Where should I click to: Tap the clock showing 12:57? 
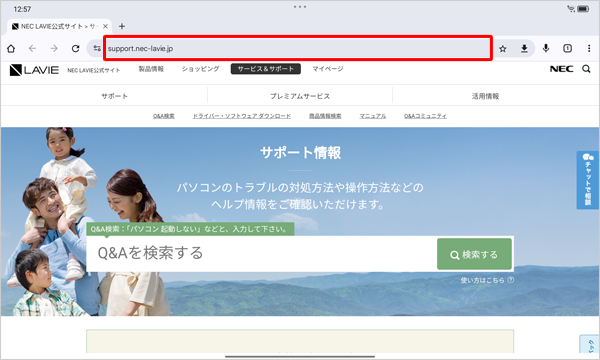tap(22, 9)
